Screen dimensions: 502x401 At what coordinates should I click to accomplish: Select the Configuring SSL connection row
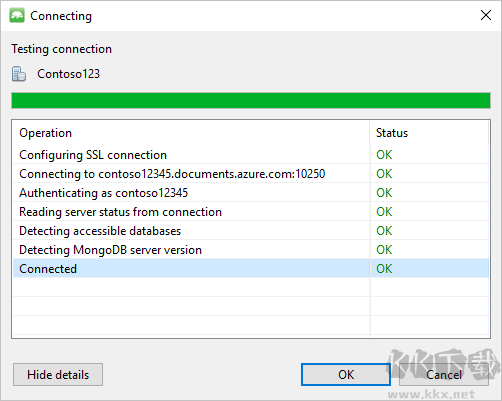[251, 155]
